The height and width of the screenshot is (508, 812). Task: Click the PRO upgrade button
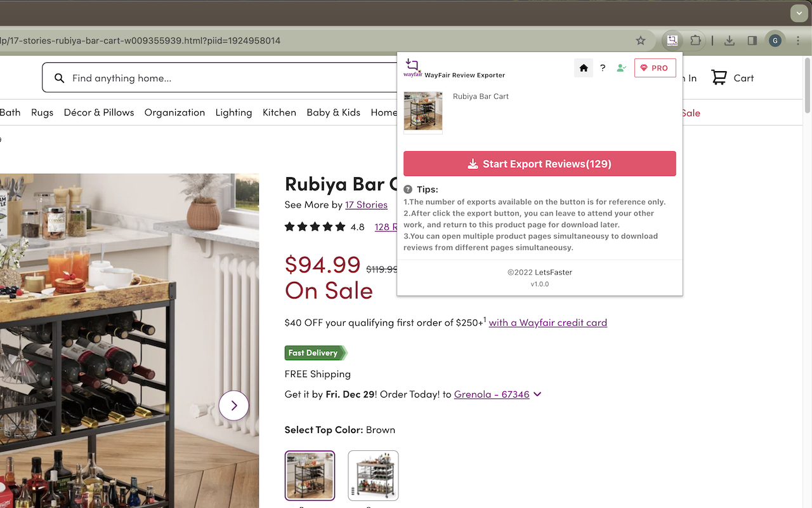(x=655, y=68)
